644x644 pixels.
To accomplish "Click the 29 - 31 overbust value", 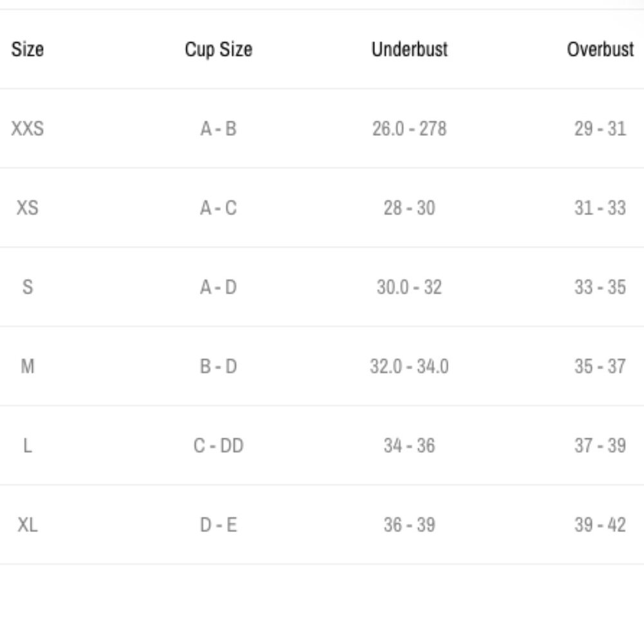I will click(x=600, y=129).
